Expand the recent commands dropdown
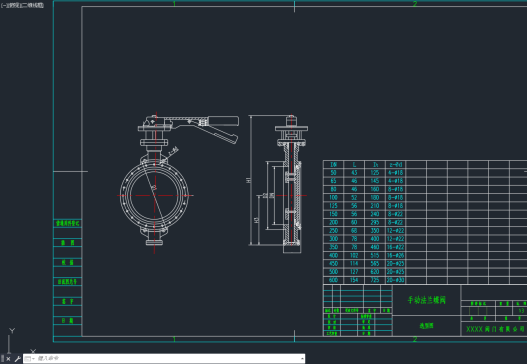The width and height of the screenshot is (527, 364). 30,359
